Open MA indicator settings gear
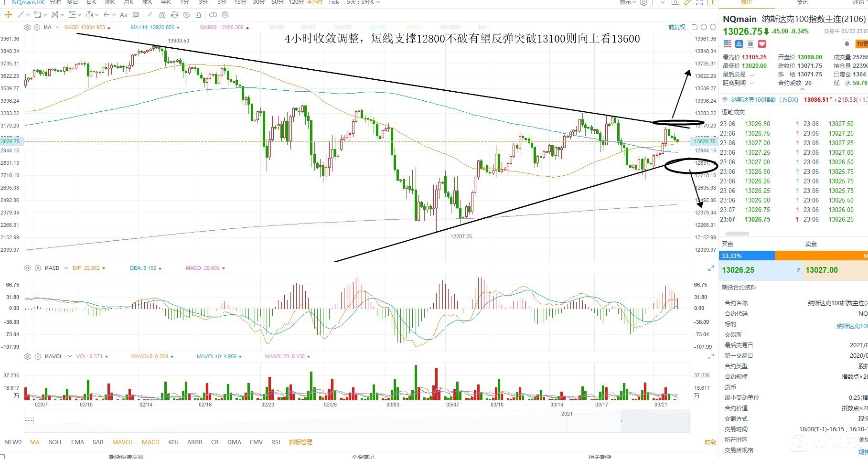868x459 pixels. click(27, 27)
